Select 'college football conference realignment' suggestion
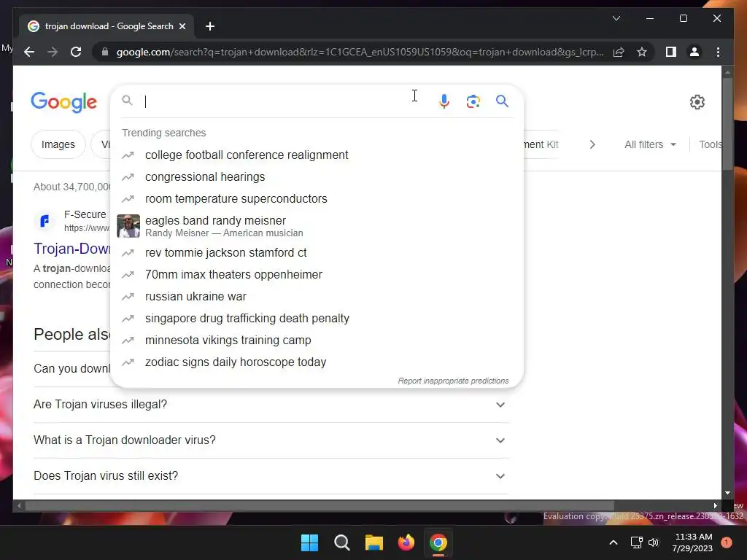Viewport: 747px width, 560px height. point(317,155)
